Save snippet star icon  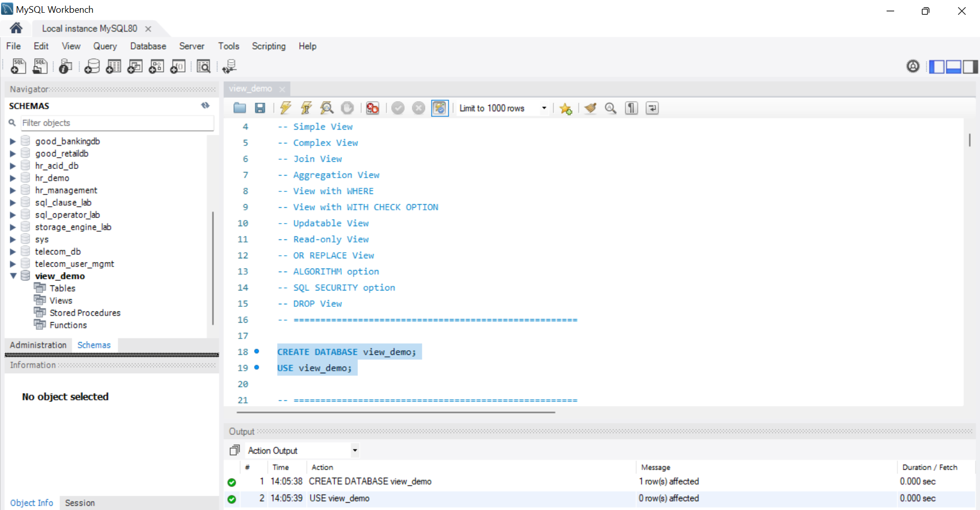pyautogui.click(x=565, y=108)
